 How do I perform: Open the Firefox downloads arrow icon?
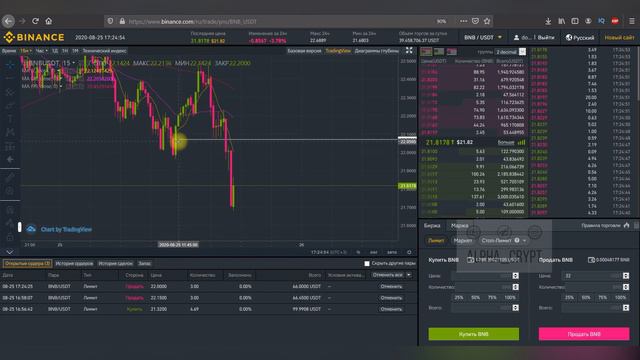[548, 21]
